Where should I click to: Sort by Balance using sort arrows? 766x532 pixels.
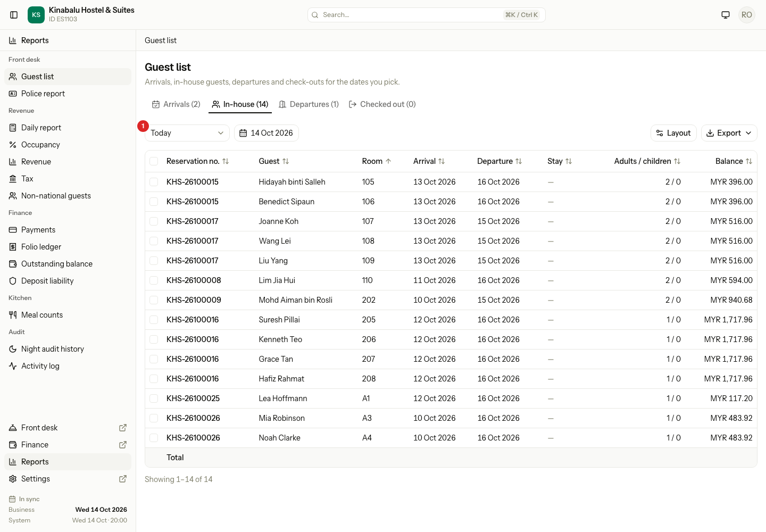(749, 161)
